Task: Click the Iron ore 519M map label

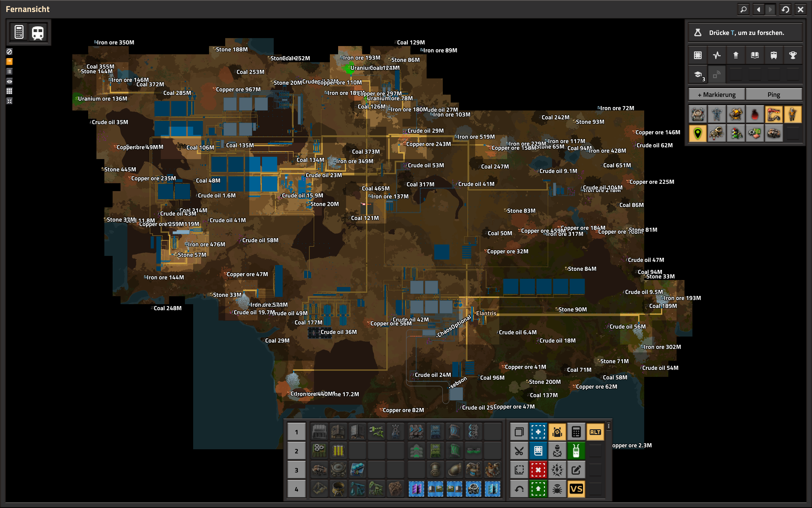Action: pos(476,137)
